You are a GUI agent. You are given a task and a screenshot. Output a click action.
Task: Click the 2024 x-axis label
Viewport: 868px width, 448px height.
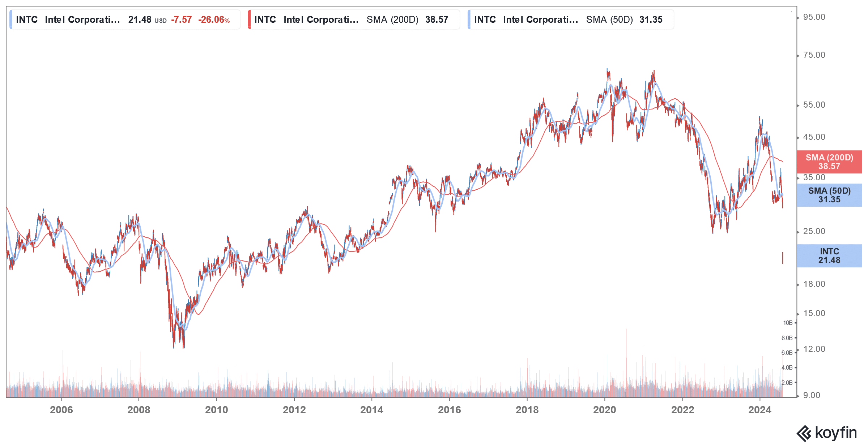(x=760, y=410)
